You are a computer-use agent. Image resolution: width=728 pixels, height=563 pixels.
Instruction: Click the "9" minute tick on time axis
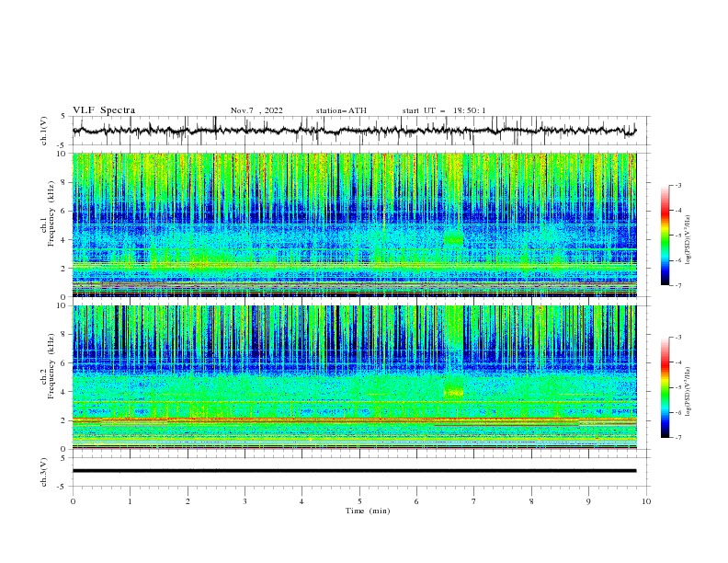click(x=588, y=501)
